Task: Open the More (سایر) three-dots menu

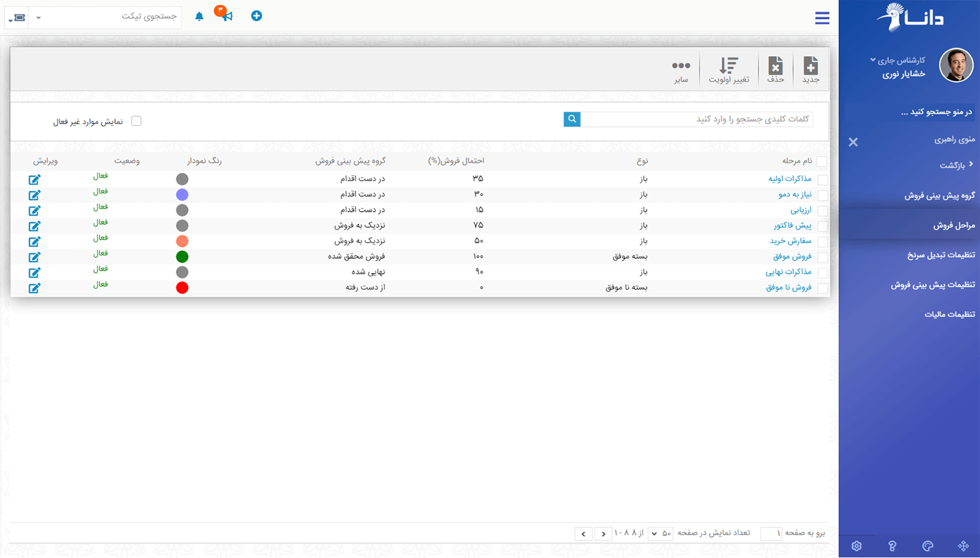Action: click(x=681, y=66)
